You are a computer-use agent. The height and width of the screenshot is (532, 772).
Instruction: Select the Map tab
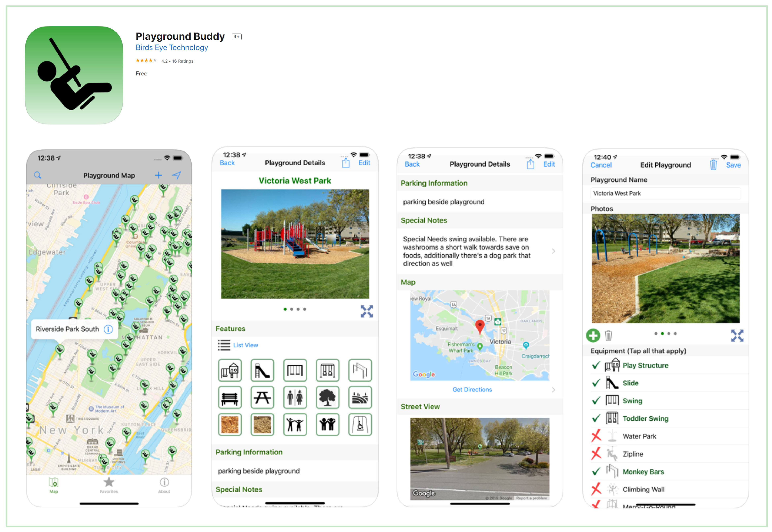coord(54,485)
